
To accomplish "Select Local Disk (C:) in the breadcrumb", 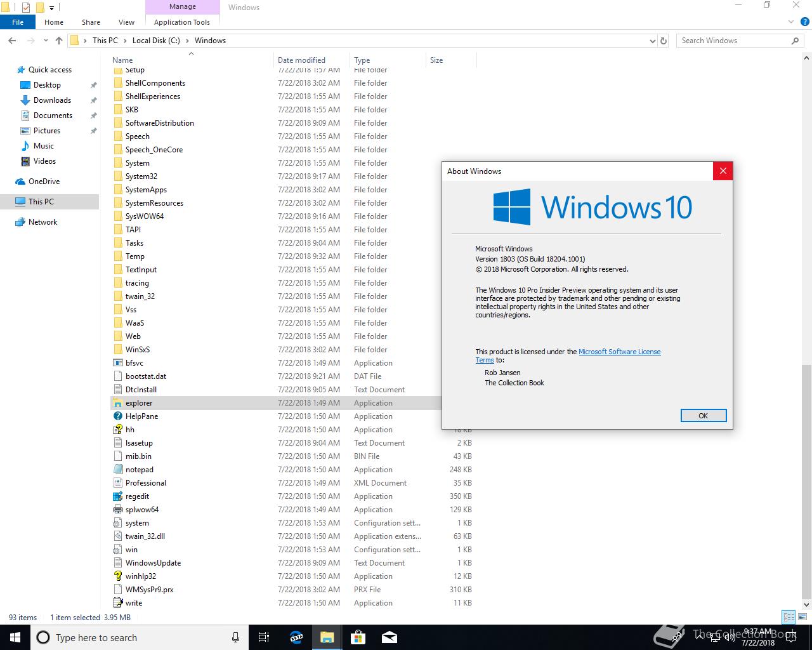I will point(156,41).
